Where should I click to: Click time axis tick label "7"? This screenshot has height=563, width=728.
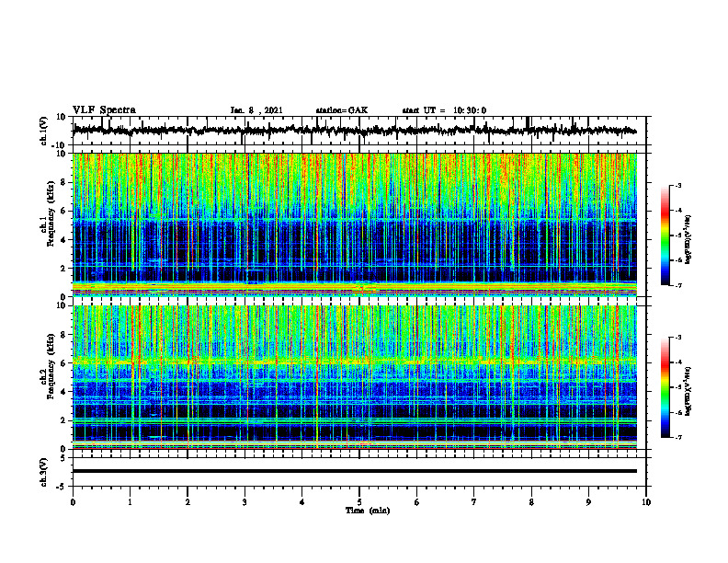coord(474,502)
